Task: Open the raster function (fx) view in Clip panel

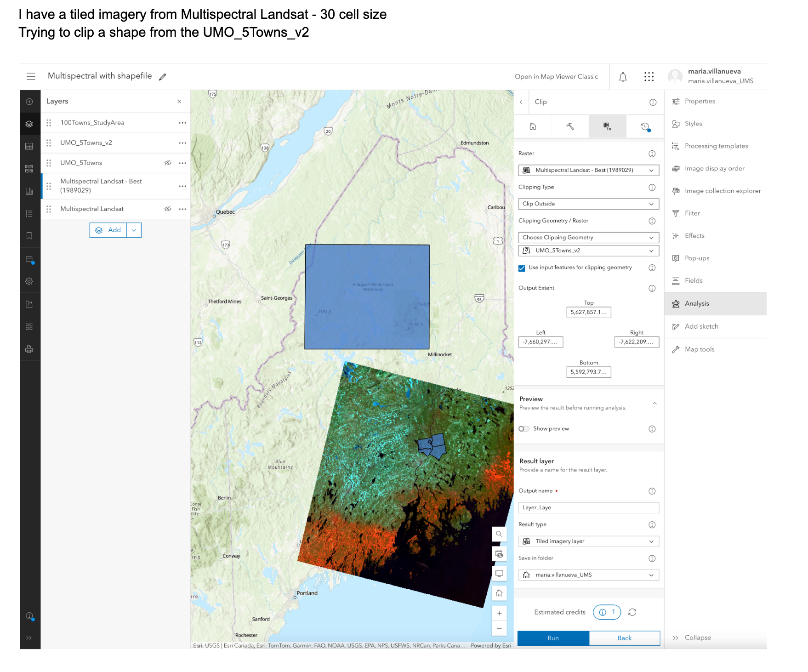Action: point(608,126)
